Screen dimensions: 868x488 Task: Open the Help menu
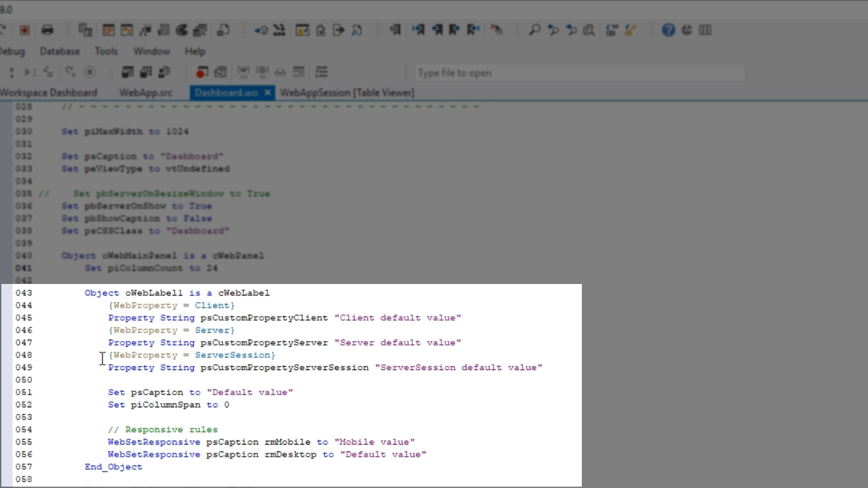pyautogui.click(x=195, y=52)
